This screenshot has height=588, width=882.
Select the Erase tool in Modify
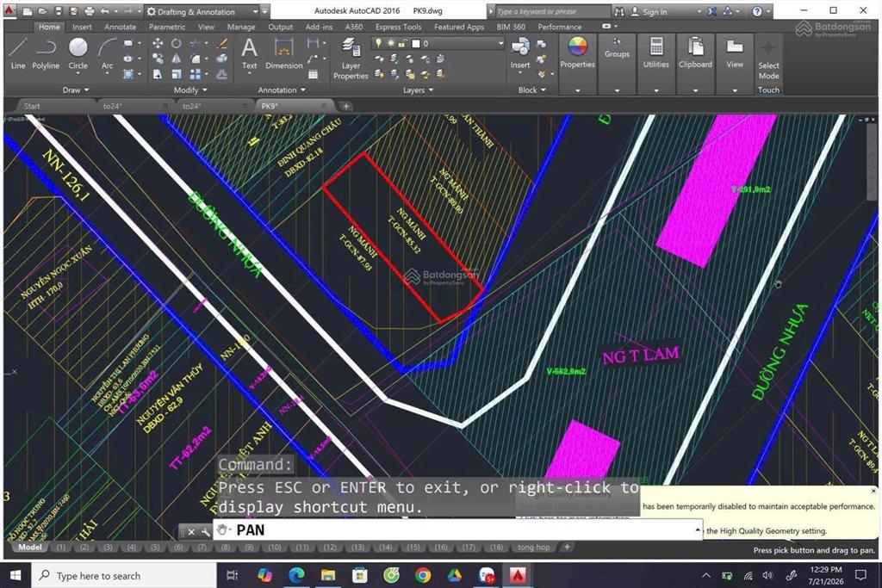(222, 43)
